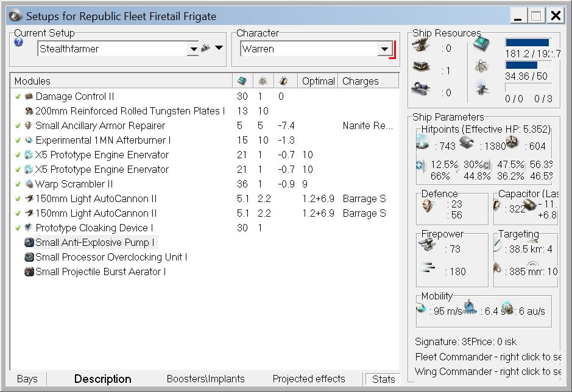572x392 pixels.
Task: Click the Mobility speed icon at 95 m/s
Action: [x=422, y=309]
